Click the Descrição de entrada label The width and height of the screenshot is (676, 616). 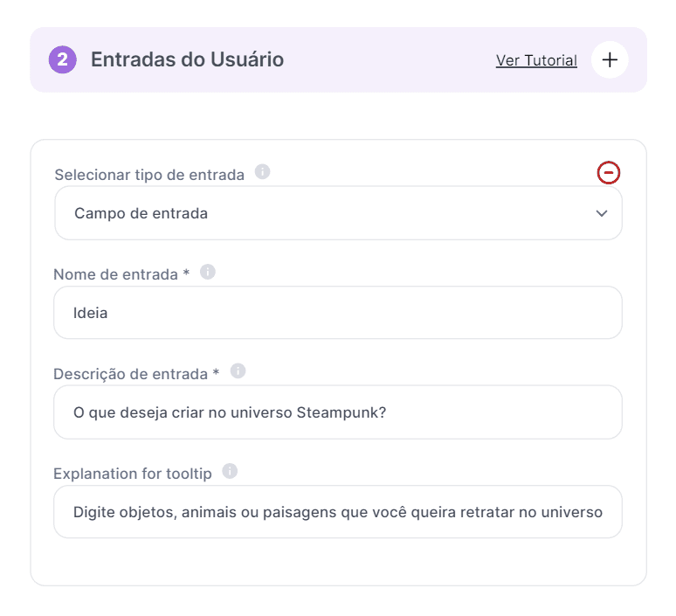(136, 374)
